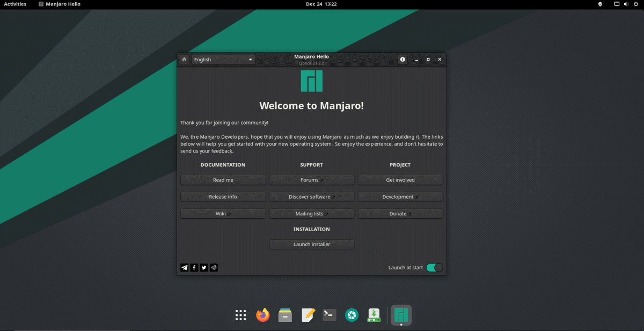
Task: Open the Forums support link
Action: point(312,180)
